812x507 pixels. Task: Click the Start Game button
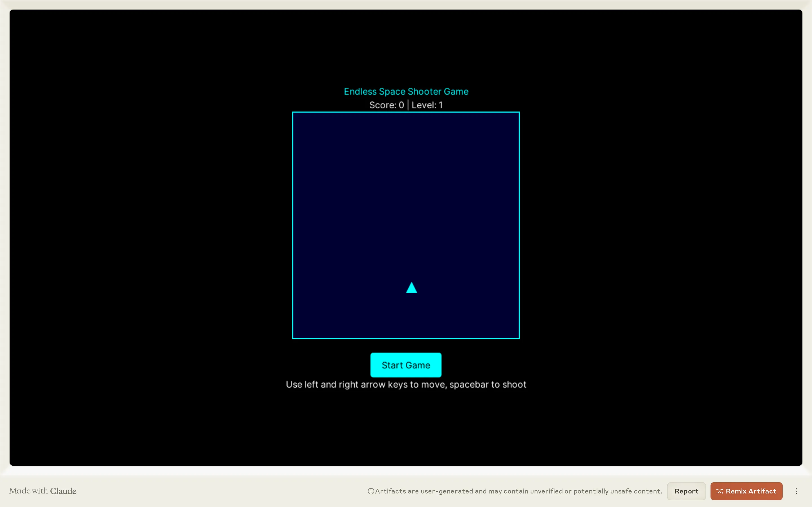405,365
